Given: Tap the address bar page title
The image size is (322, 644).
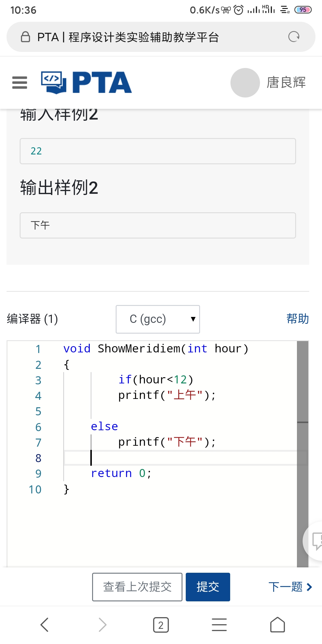Looking at the screenshot, I should pyautogui.click(x=128, y=37).
